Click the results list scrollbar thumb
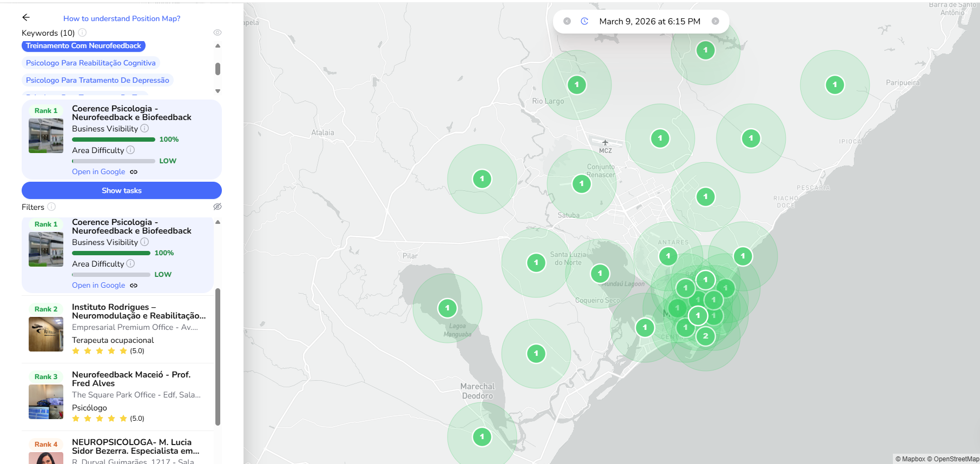 (x=218, y=357)
